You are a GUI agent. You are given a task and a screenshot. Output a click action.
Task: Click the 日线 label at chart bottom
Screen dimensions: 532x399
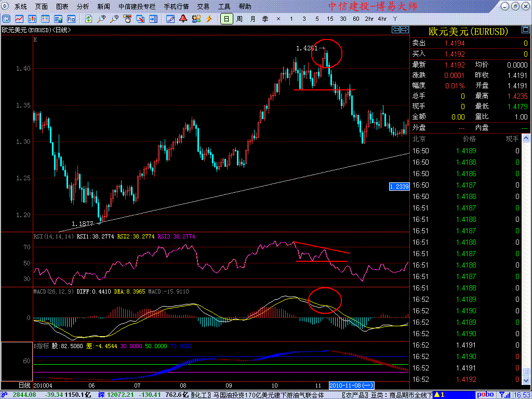(x=24, y=385)
